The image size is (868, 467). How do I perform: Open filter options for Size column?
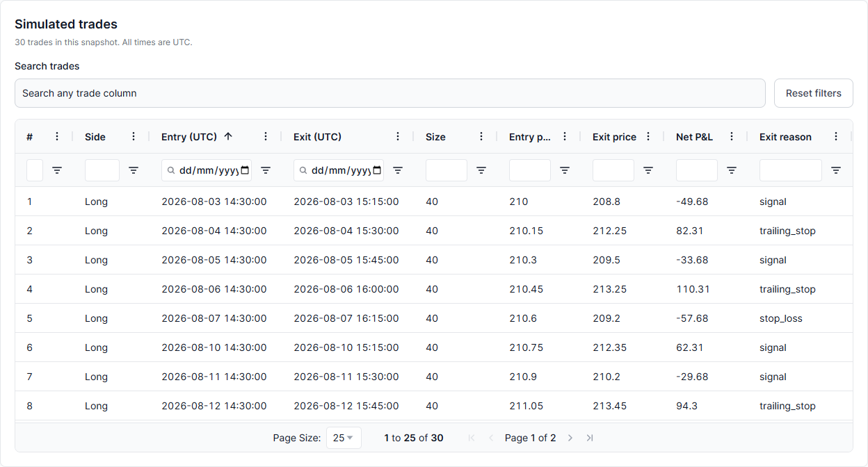click(481, 170)
